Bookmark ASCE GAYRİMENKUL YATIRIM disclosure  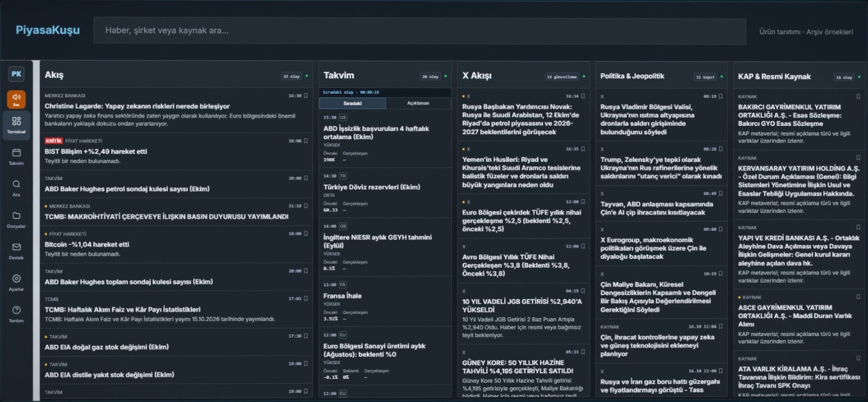coord(858,297)
